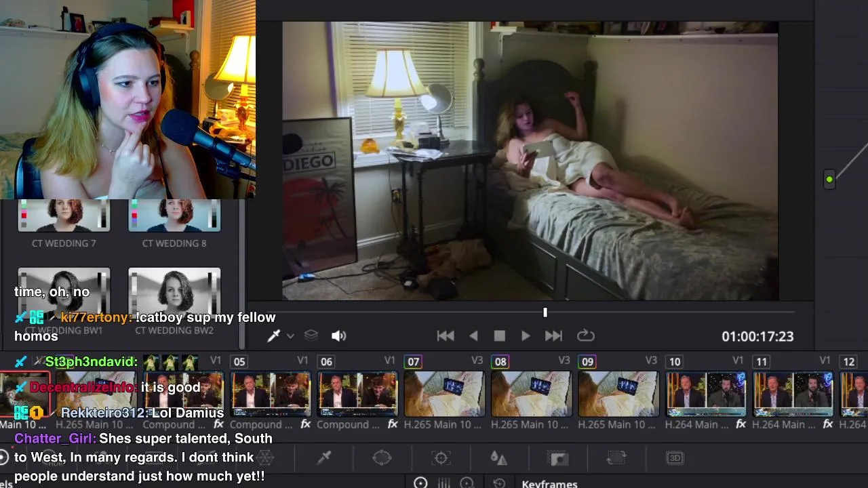This screenshot has height=488, width=868.
Task: Open the 3D stereoscopic palette
Action: [675, 458]
